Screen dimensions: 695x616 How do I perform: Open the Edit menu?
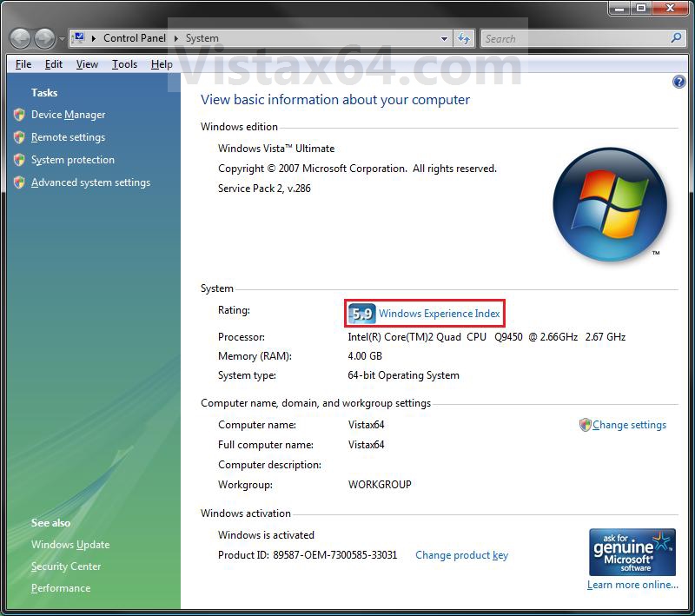click(54, 64)
